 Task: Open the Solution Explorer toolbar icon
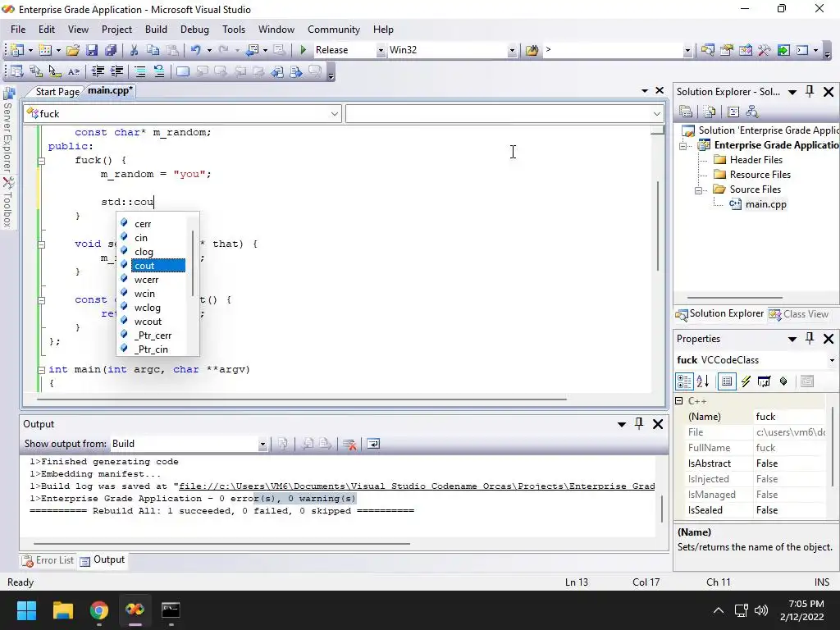coord(708,50)
